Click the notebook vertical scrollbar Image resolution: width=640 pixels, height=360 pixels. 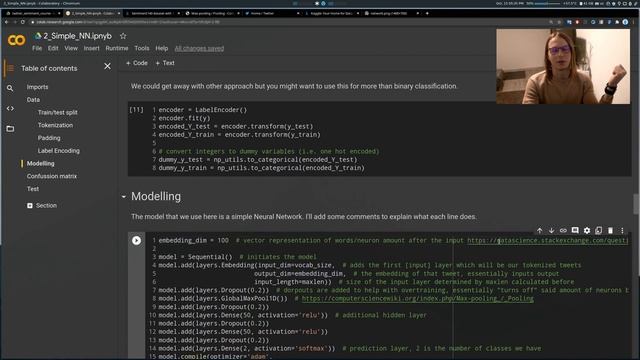[636, 204]
